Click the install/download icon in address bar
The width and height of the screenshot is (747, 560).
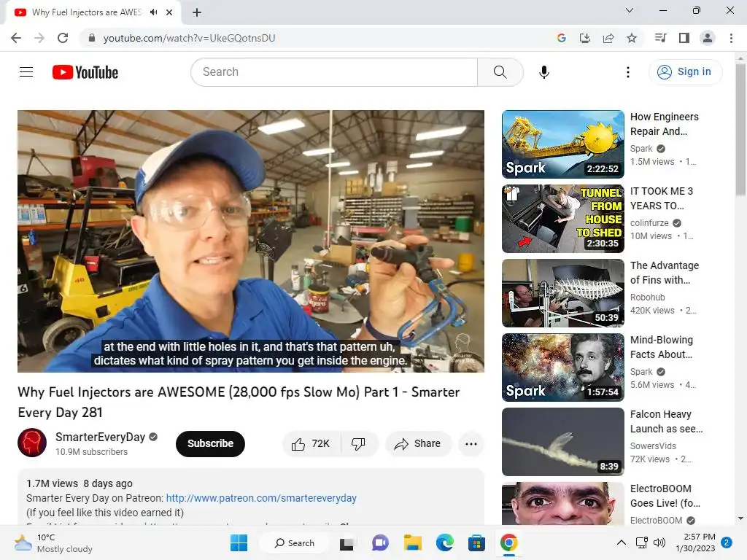[x=584, y=38]
